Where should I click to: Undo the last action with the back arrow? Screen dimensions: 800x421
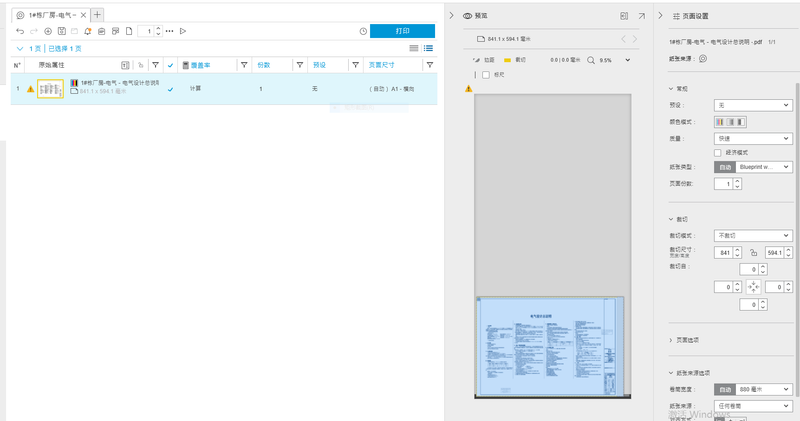coord(20,31)
